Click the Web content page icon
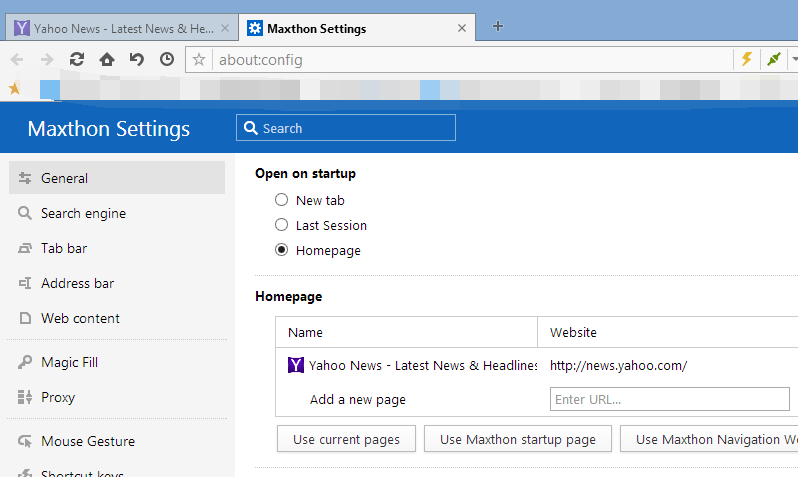The height and width of the screenshot is (477, 798). 25,318
